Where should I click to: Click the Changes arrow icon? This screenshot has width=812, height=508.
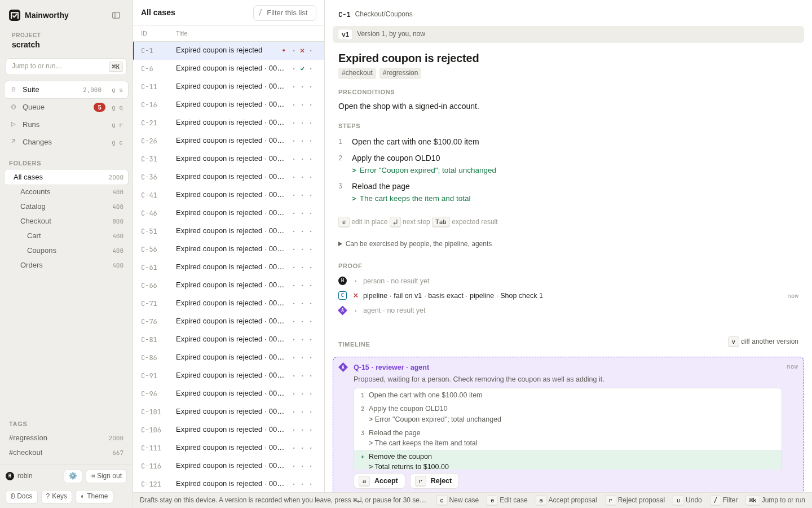pyautogui.click(x=14, y=142)
